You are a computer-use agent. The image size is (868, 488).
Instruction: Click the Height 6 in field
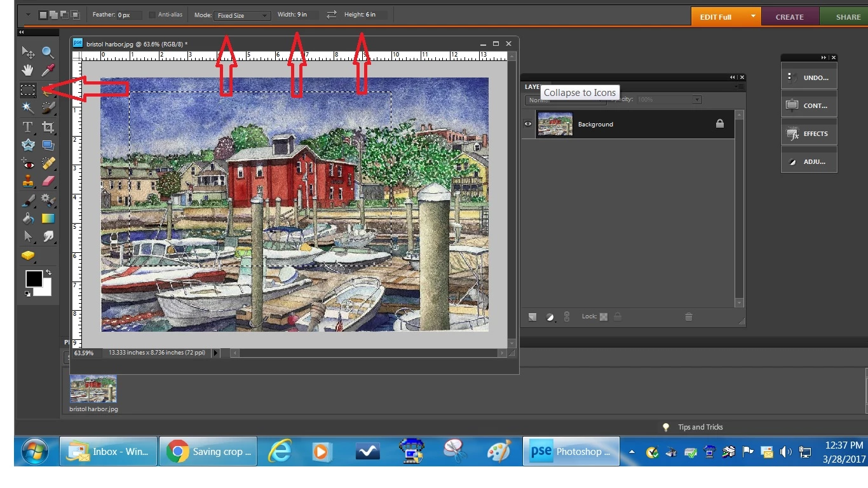(376, 15)
